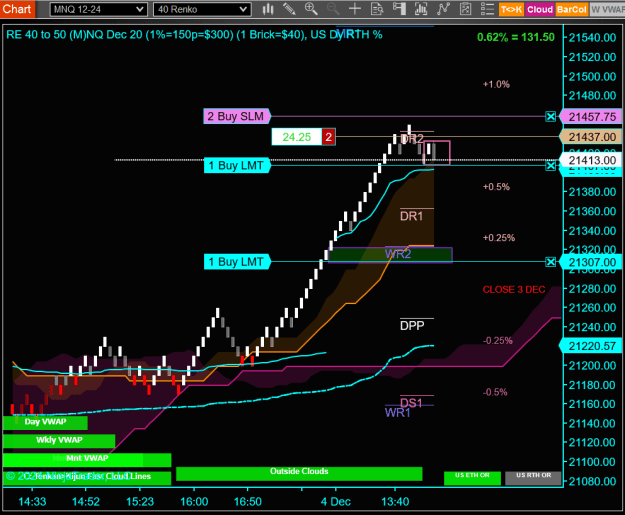The height and width of the screenshot is (515, 625).
Task: Click the zoom in magnifier icon
Action: coord(311,9)
